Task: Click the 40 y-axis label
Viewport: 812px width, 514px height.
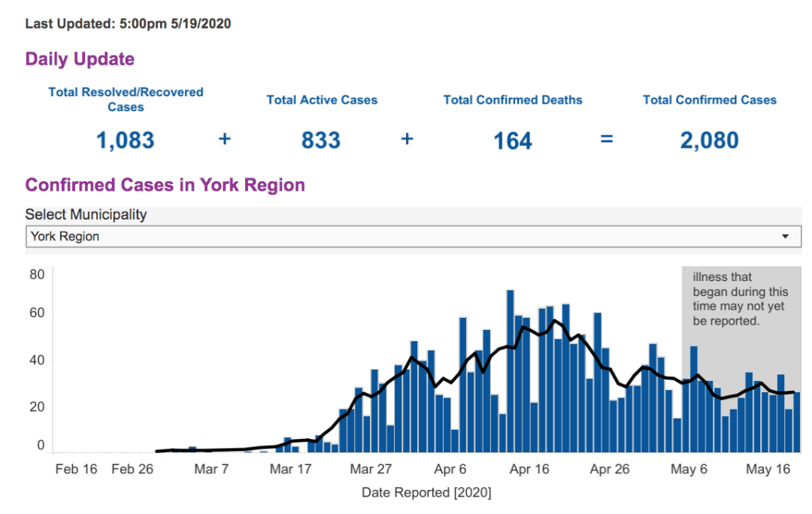Action: [x=37, y=360]
